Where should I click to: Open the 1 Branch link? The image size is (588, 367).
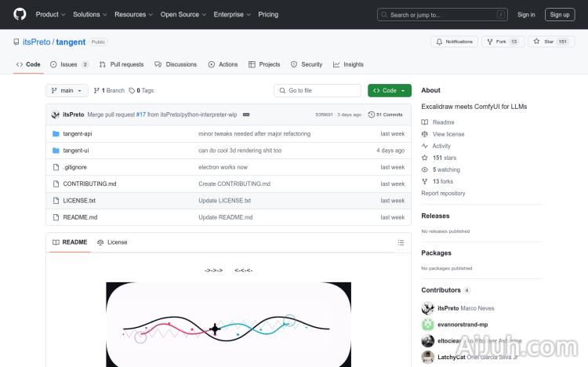click(109, 91)
